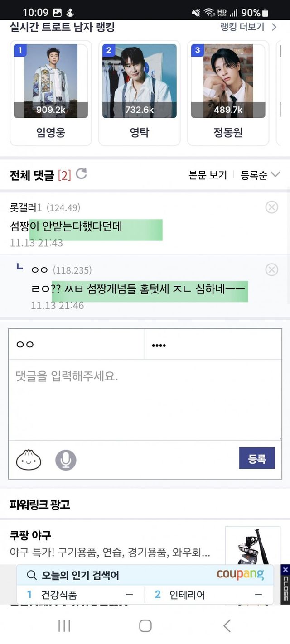
Task: Open the 쿠팡 야구 ad link
Action: (x=31, y=536)
